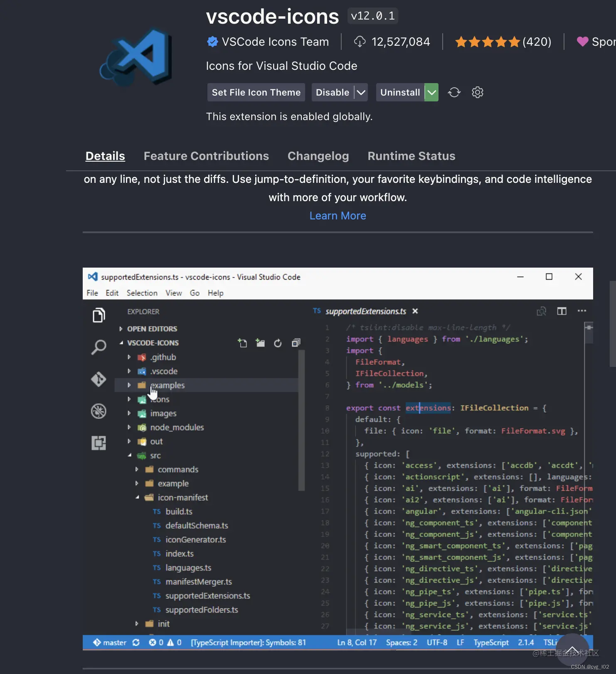The image size is (616, 674).
Task: Click the five-star rating stars
Action: 488,42
